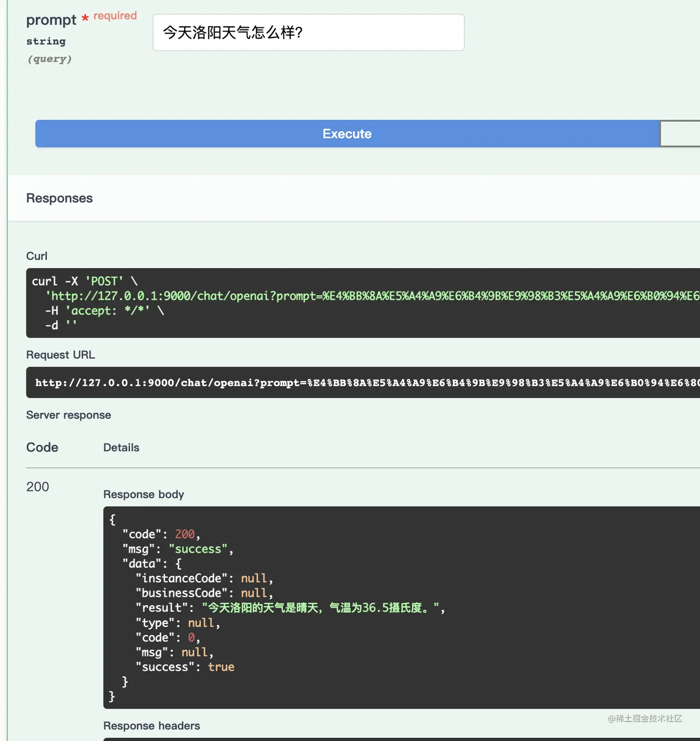The width and height of the screenshot is (700, 741).
Task: Click the Code column header
Action: (42, 448)
